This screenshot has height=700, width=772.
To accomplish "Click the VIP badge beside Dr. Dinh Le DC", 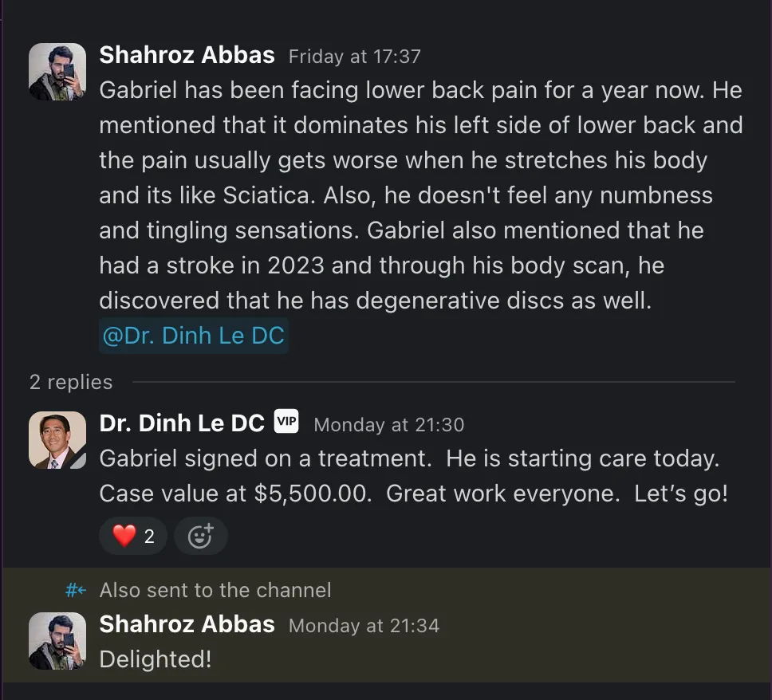I will [286, 422].
